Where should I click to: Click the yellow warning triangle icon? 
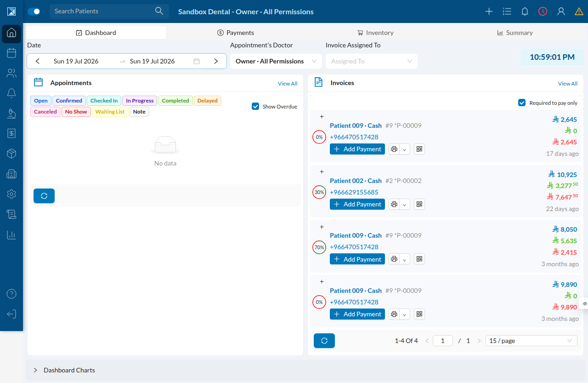click(x=579, y=11)
